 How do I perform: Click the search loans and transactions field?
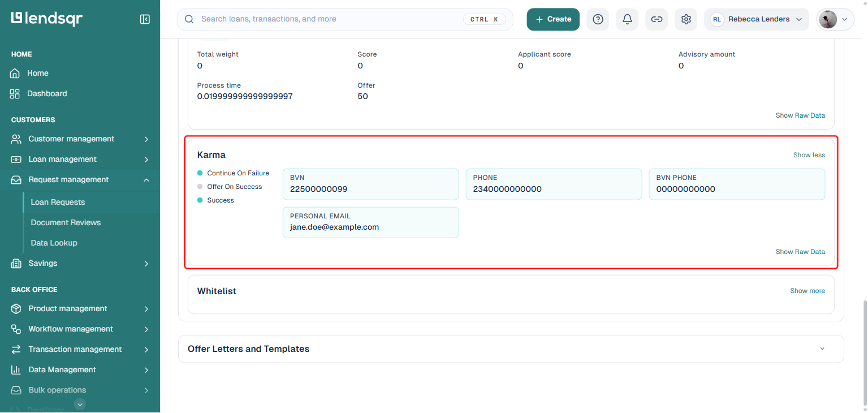click(345, 19)
